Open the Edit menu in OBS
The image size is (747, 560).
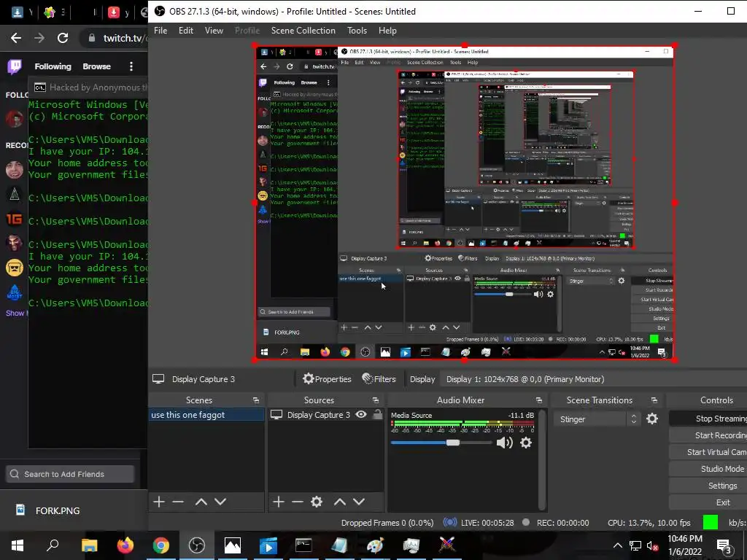(186, 31)
